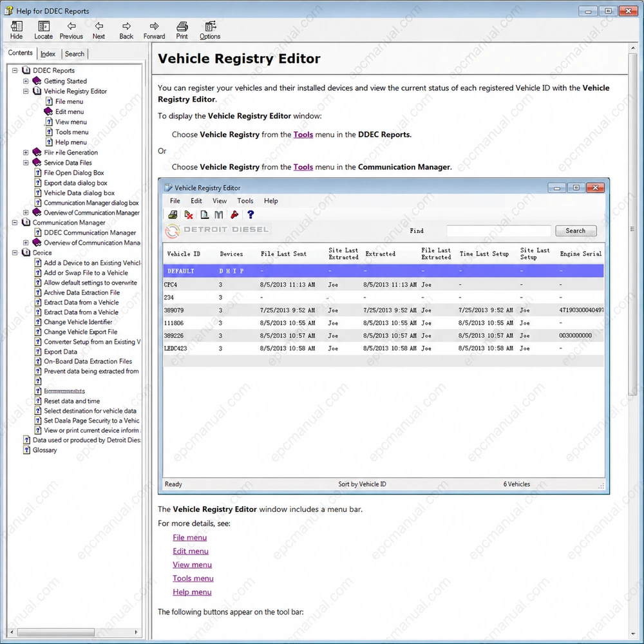Click page icon beside Export Data topic
The height and width of the screenshot is (644, 644).
coord(38,351)
